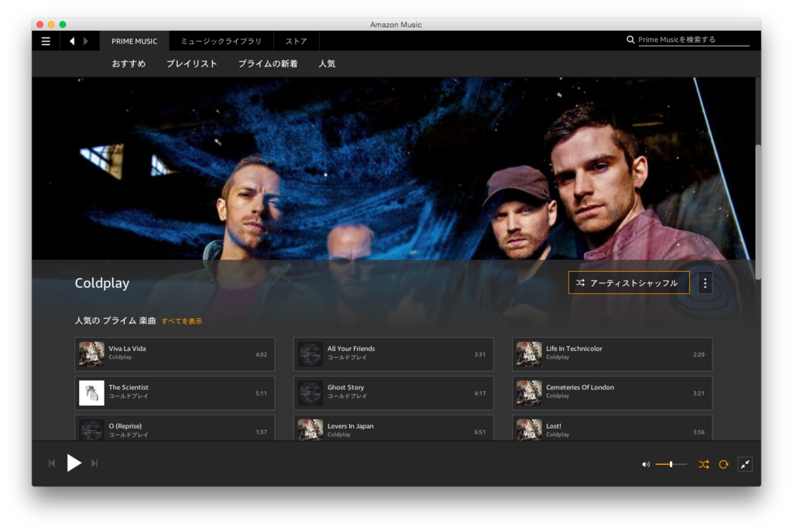
Task: Select the All Your Friends song title
Action: point(351,348)
